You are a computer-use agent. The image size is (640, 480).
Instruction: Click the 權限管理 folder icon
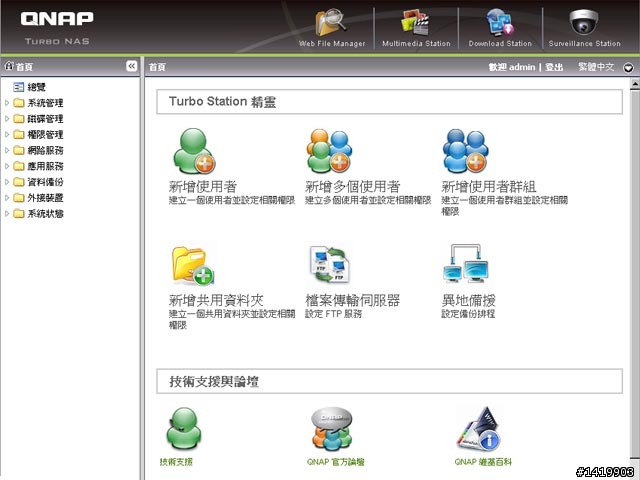click(19, 134)
